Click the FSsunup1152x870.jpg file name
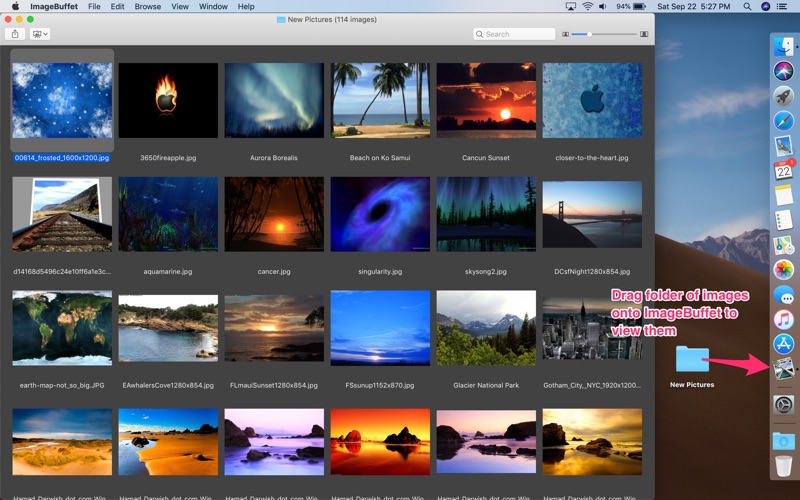The height and width of the screenshot is (500, 800). pos(380,385)
